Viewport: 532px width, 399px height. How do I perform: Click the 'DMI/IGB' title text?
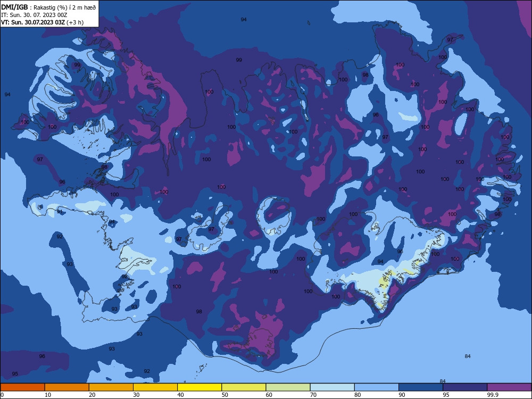point(14,7)
